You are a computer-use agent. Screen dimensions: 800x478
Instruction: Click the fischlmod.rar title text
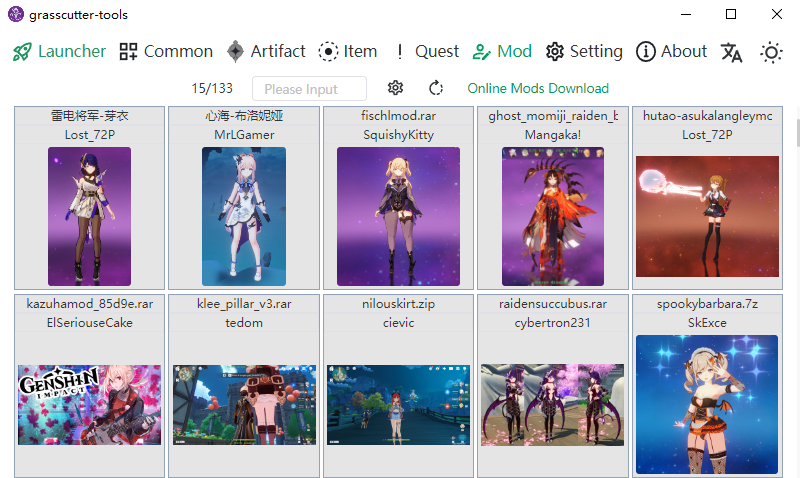(398, 116)
